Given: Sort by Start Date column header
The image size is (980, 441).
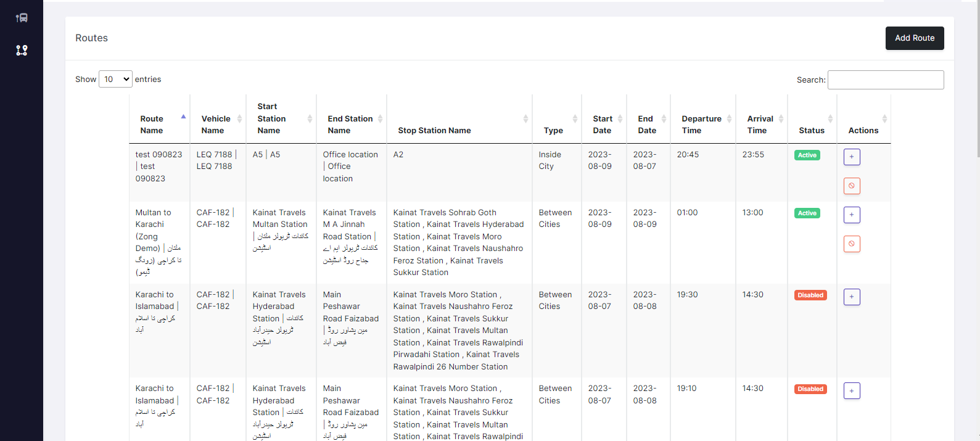Looking at the screenshot, I should point(603,124).
